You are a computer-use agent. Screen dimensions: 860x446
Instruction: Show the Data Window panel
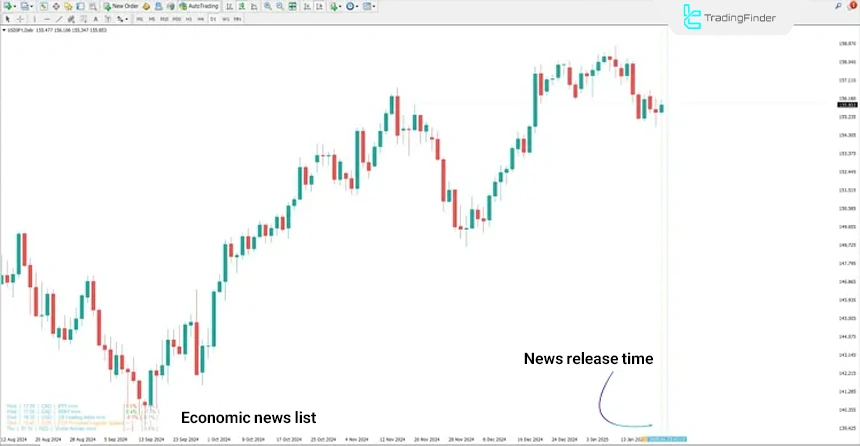pos(56,7)
